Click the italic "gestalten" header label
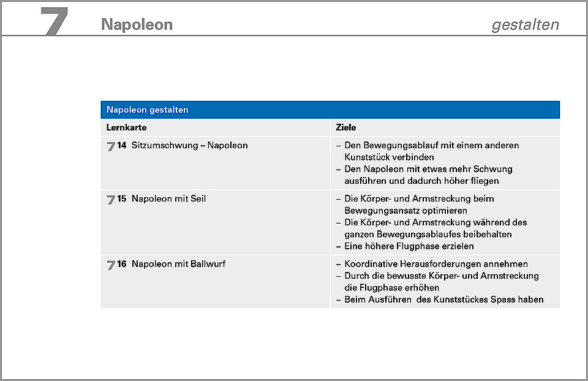Image resolution: width=588 pixels, height=381 pixels. (525, 25)
